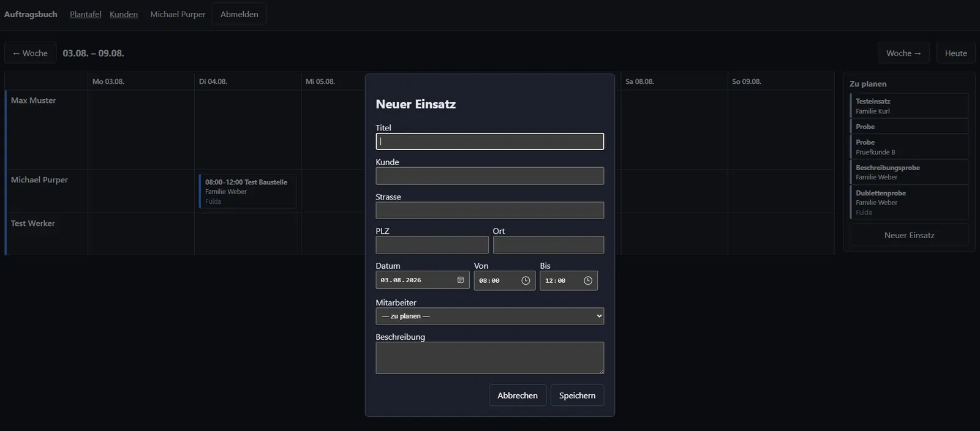Open the calendar picker in Datum field
980x431 pixels.
[x=461, y=280]
